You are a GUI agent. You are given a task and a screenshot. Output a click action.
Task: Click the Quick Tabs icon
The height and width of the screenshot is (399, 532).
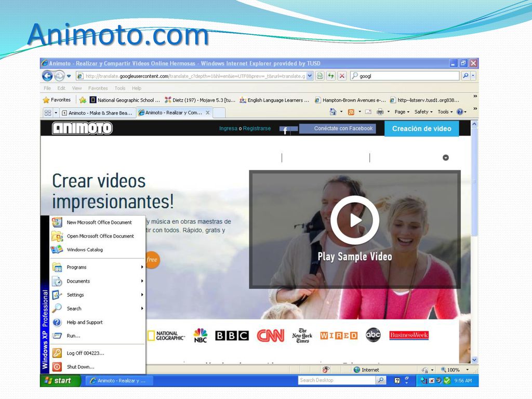[x=48, y=113]
